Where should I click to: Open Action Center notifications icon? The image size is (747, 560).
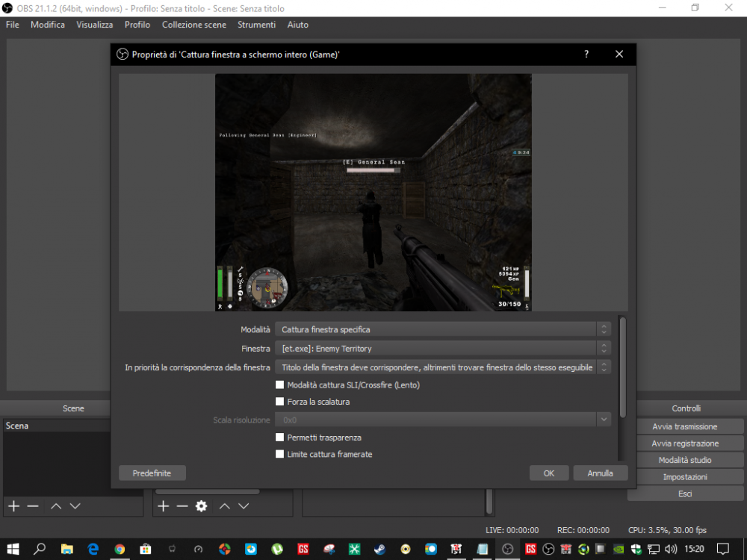pos(723,549)
